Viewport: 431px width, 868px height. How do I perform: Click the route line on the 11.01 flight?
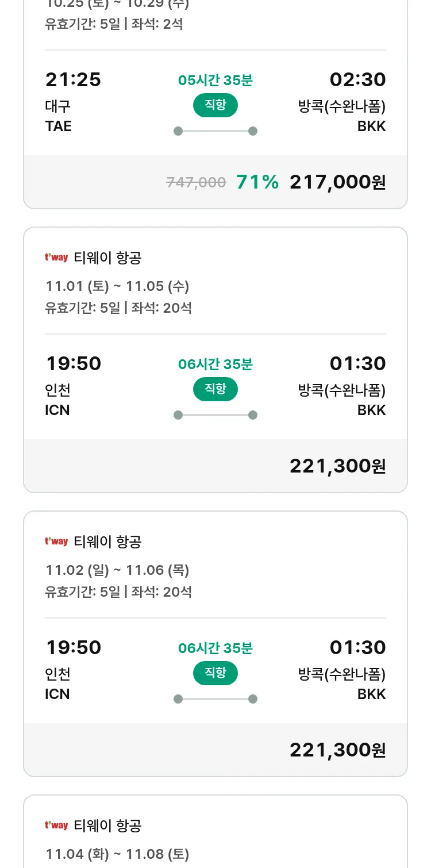point(215,415)
